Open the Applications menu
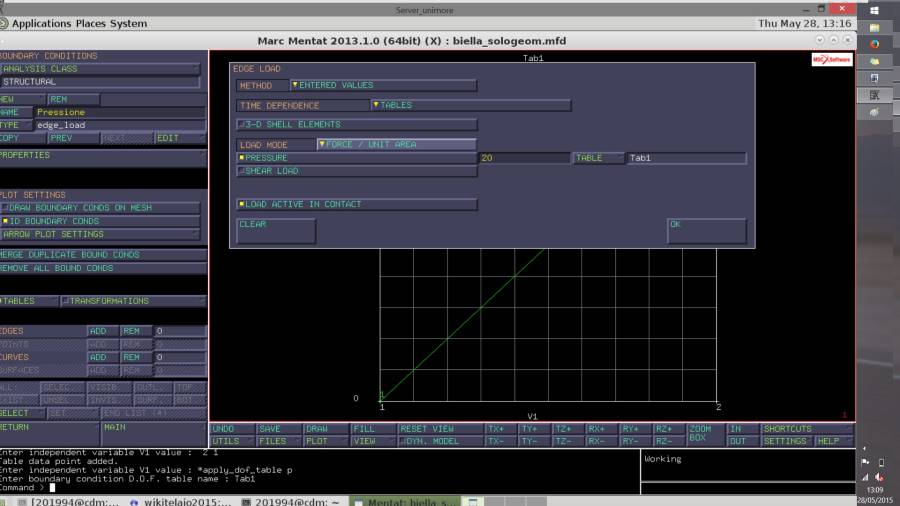This screenshot has width=900, height=506. pos(41,24)
